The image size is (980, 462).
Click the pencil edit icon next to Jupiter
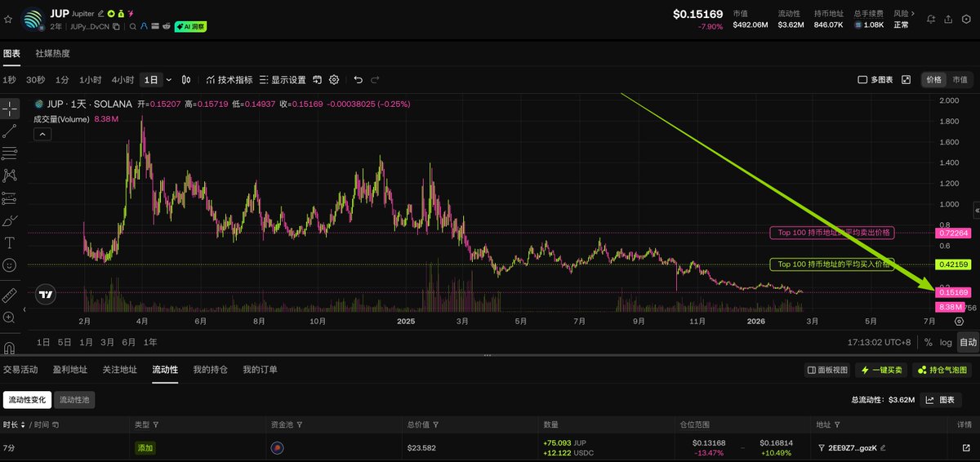click(100, 14)
